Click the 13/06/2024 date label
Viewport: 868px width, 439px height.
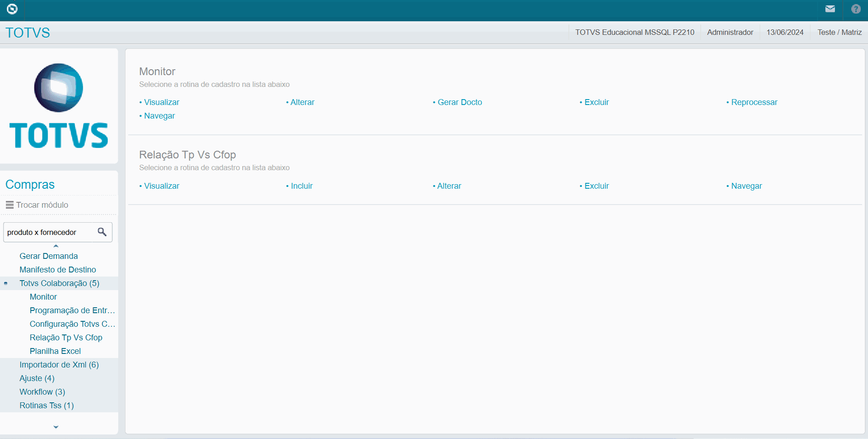pyautogui.click(x=785, y=32)
